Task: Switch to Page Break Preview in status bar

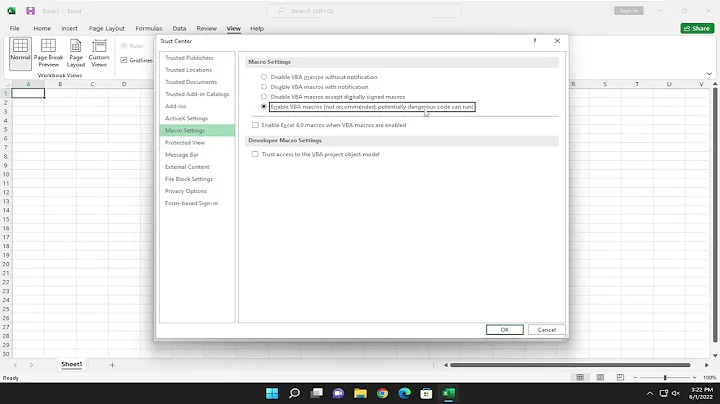Action: (620, 377)
